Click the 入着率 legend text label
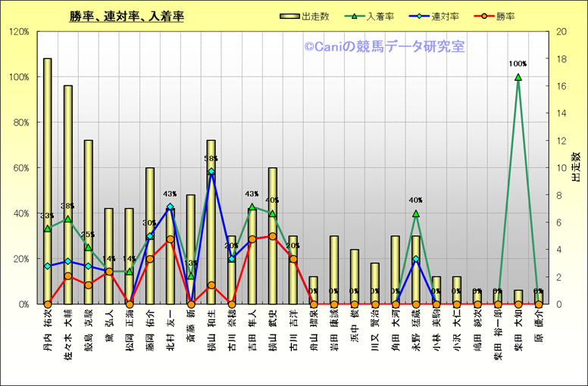Image resolution: width=588 pixels, height=386 pixels. (381, 16)
